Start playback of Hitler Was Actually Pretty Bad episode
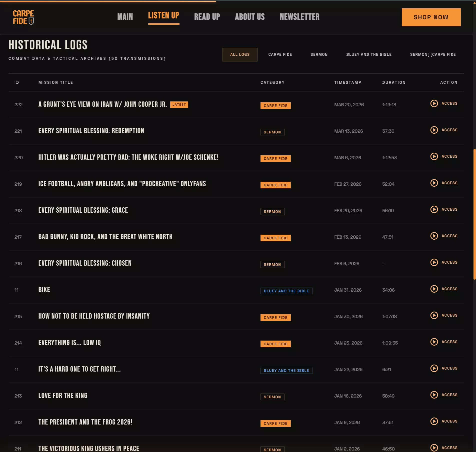This screenshot has height=452, width=476. point(434,156)
